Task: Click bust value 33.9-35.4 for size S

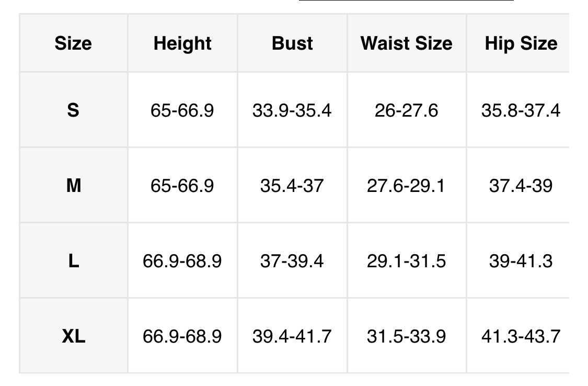Action: click(x=292, y=110)
